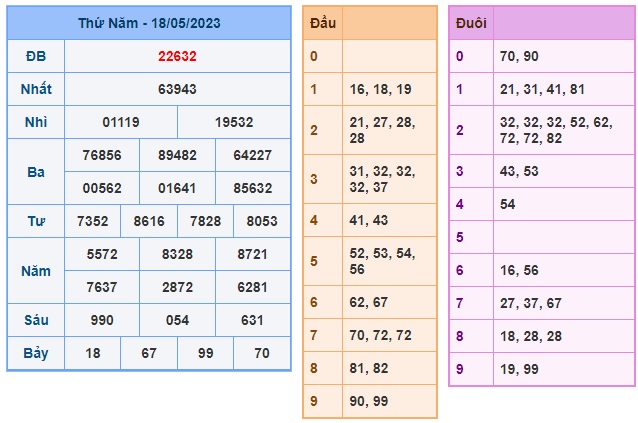This screenshot has width=638, height=423.
Task: Select the red special prize number 22632
Action: (x=177, y=56)
